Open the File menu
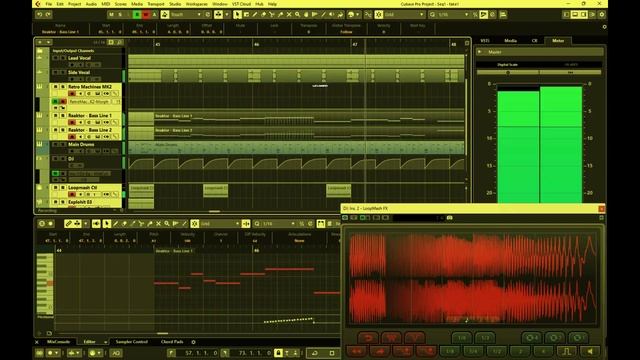 click(49, 4)
